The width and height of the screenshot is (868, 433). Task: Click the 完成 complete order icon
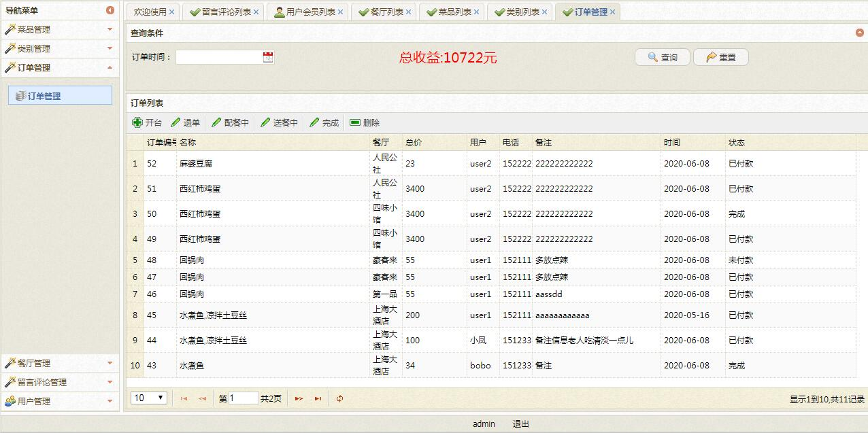tap(314, 122)
